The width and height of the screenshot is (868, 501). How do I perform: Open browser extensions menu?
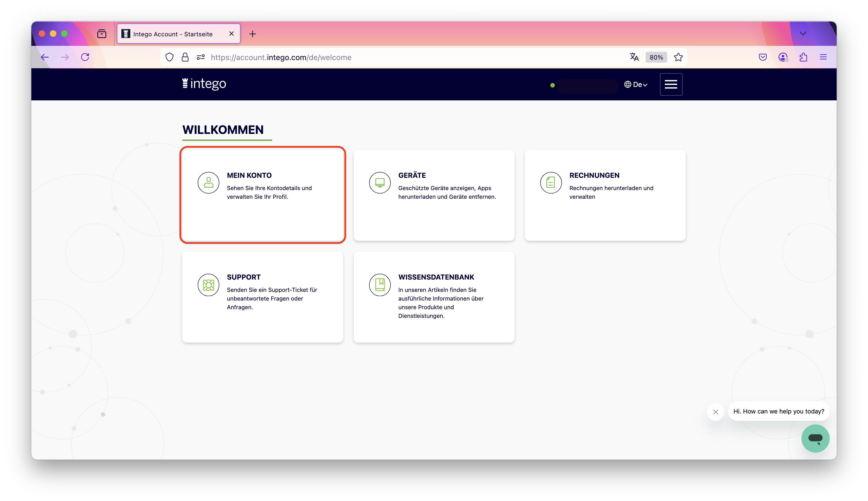[803, 57]
